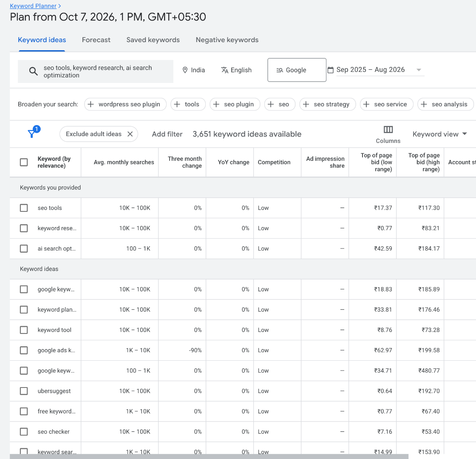Sort by Competition column header
This screenshot has height=459, width=476.
(274, 162)
